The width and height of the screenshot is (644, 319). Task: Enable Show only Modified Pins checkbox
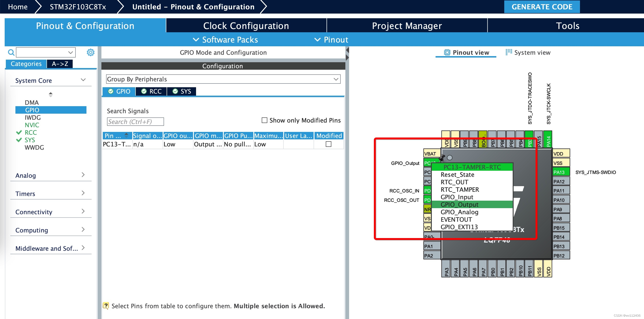click(264, 120)
